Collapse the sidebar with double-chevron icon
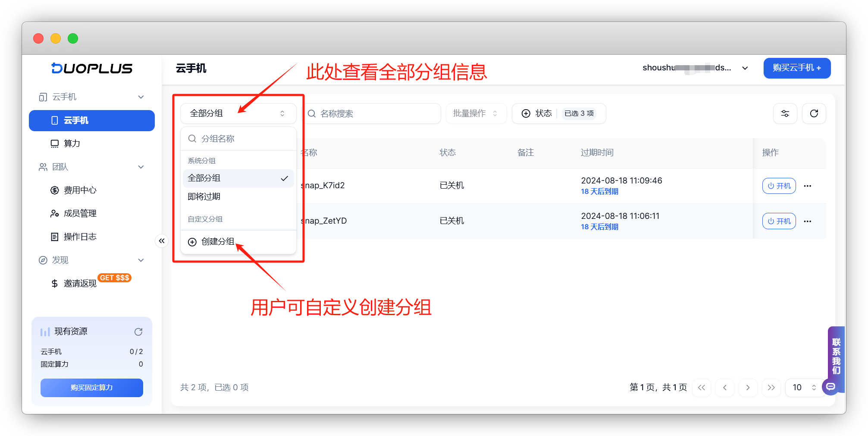Image resolution: width=868 pixels, height=436 pixels. click(162, 241)
